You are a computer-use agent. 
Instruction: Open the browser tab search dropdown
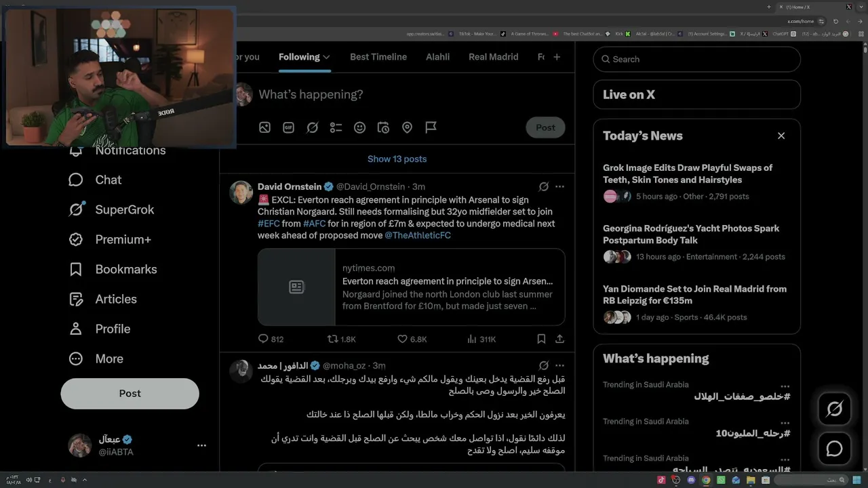pyautogui.click(x=860, y=7)
